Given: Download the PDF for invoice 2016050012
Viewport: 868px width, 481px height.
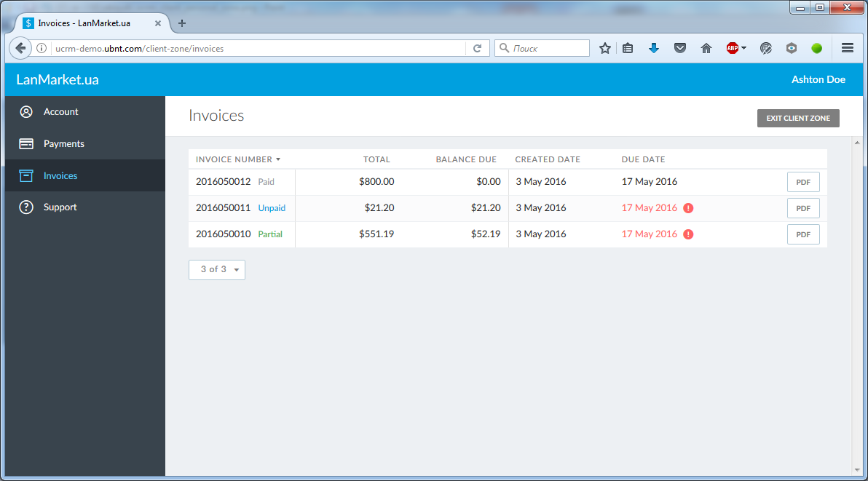Looking at the screenshot, I should (x=803, y=182).
